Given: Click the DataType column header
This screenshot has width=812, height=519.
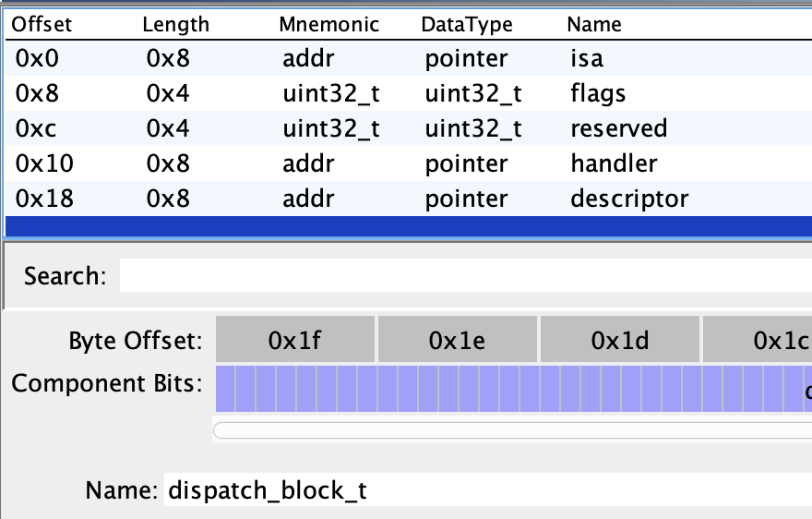Looking at the screenshot, I should 466,25.
